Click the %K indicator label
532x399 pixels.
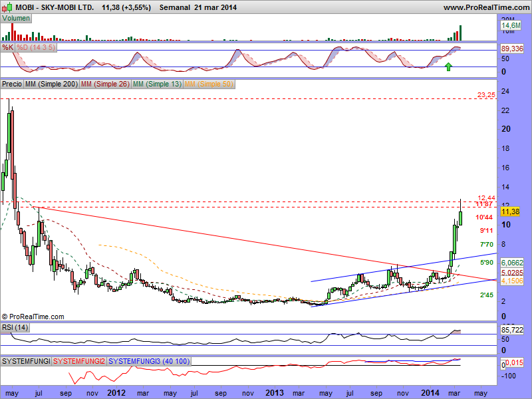pos(8,48)
